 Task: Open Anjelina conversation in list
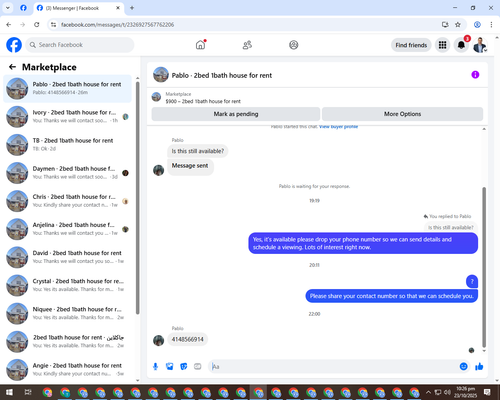[67, 229]
